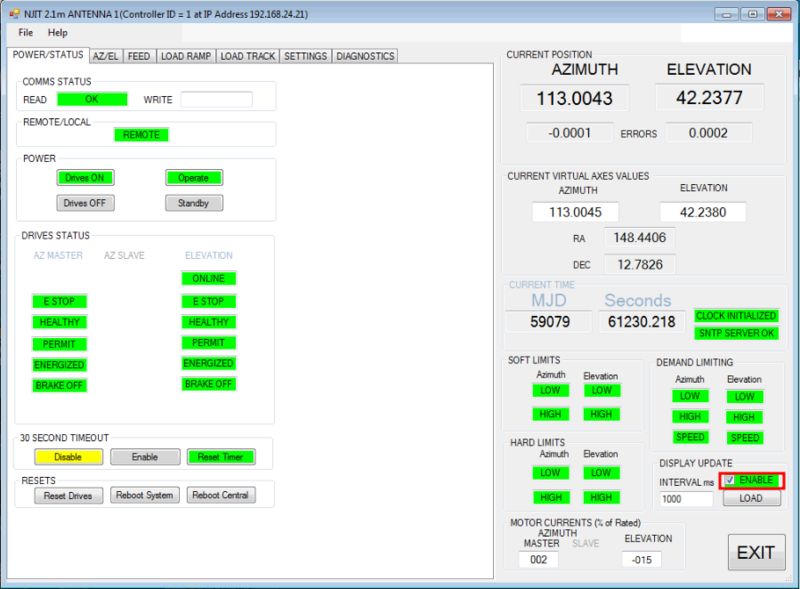Open the LOAD RAMP tab
The width and height of the screenshot is (800, 589).
186,56
